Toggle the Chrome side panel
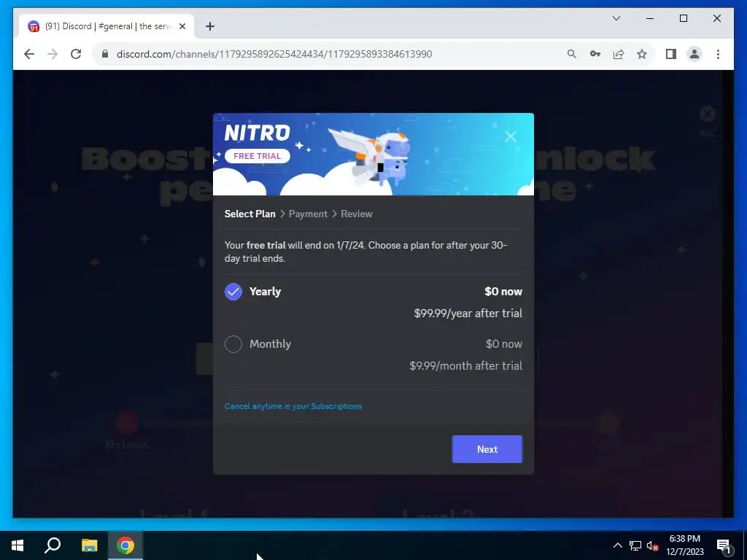This screenshot has width=747, height=560. click(x=671, y=54)
